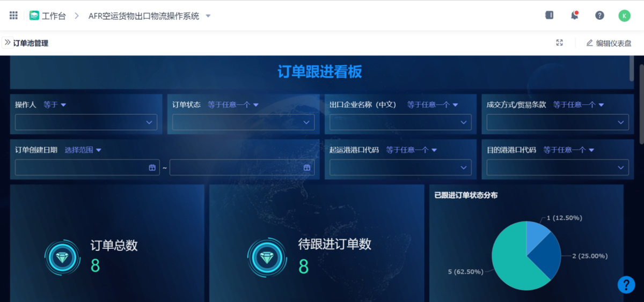Click the 订单总数 label
644x302 pixels.
point(114,246)
